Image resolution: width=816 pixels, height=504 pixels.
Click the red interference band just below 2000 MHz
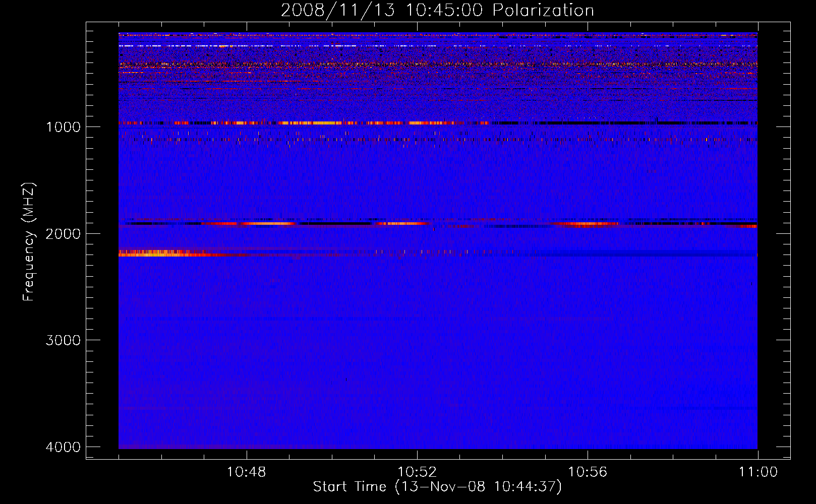438,223
